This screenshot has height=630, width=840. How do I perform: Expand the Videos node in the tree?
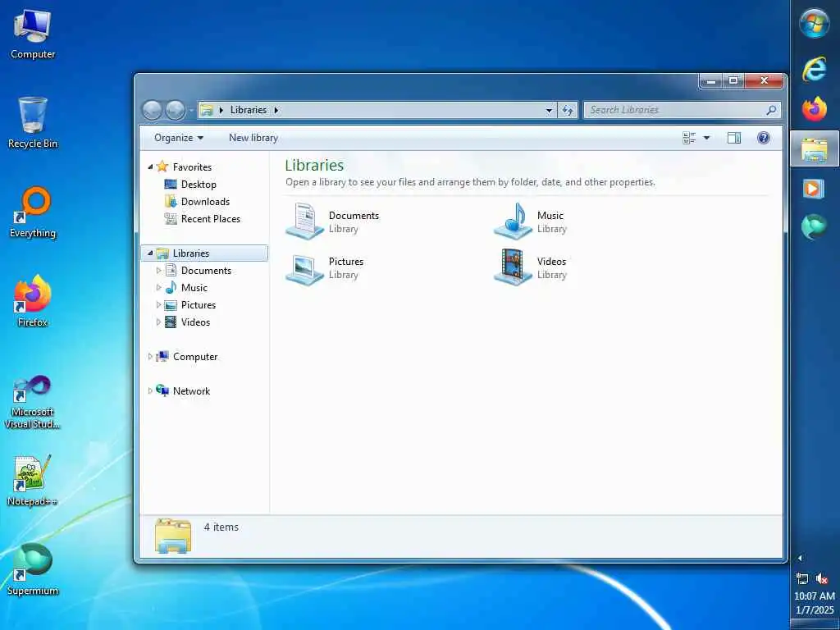(158, 322)
